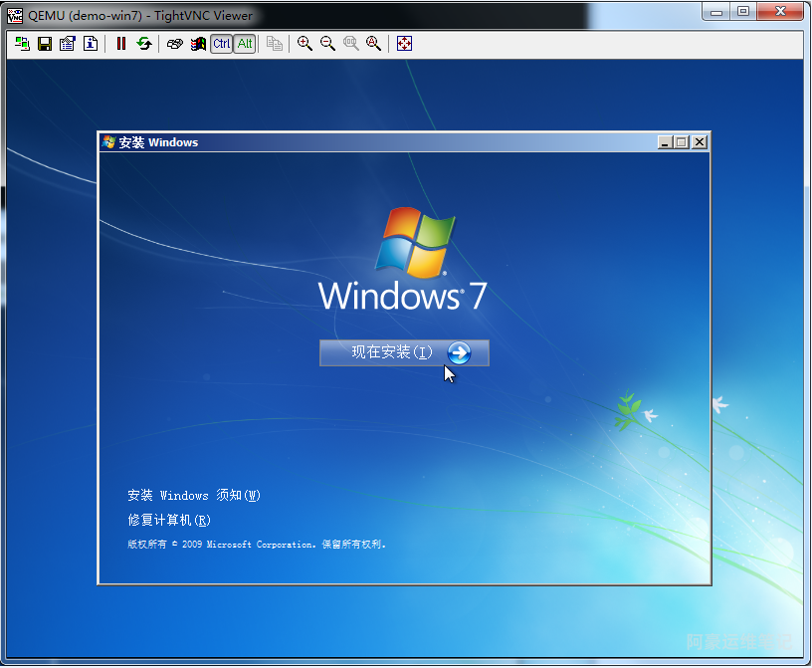Open the 安装 Windows 须知(W) link

click(194, 495)
